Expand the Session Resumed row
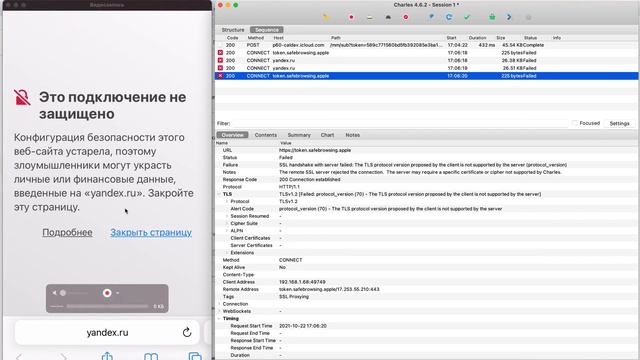This screenshot has width=640, height=360. point(227,216)
